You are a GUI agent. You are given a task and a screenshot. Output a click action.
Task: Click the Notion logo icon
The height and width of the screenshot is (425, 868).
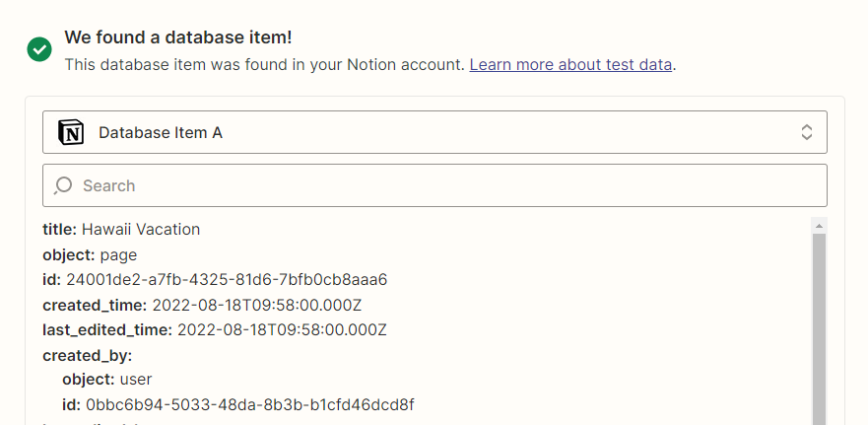(x=71, y=132)
